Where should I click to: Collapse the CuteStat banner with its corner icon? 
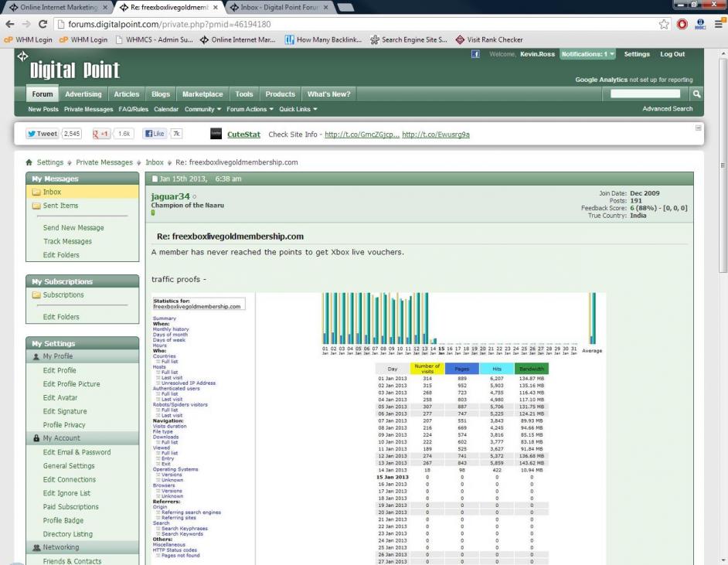pos(698,128)
